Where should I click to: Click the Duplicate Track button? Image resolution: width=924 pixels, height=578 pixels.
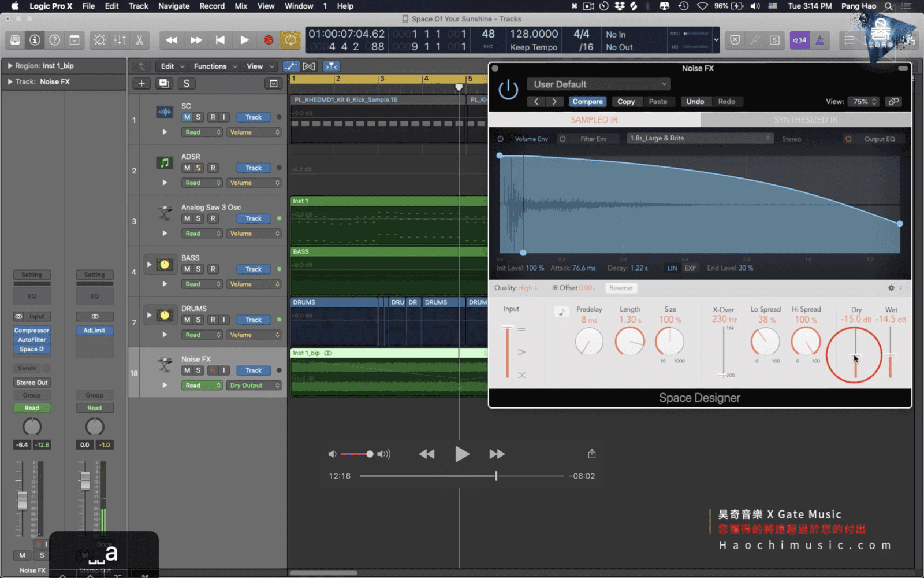164,83
